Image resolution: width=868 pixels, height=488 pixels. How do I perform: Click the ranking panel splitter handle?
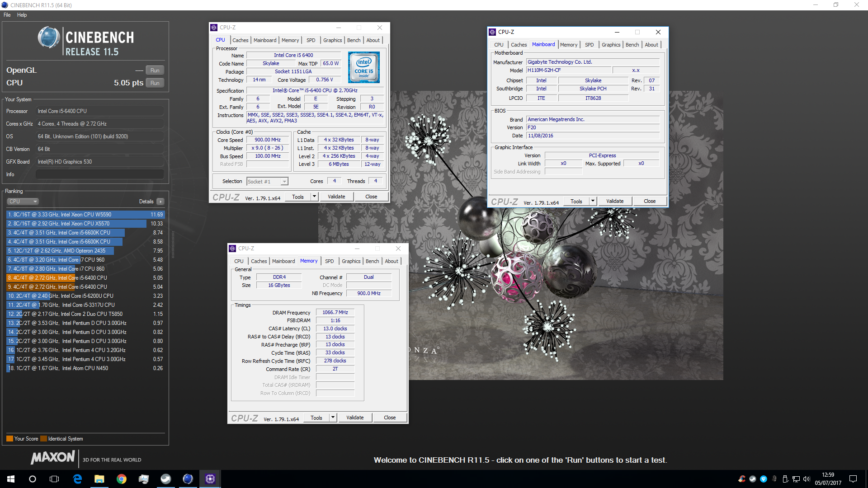tap(173, 244)
